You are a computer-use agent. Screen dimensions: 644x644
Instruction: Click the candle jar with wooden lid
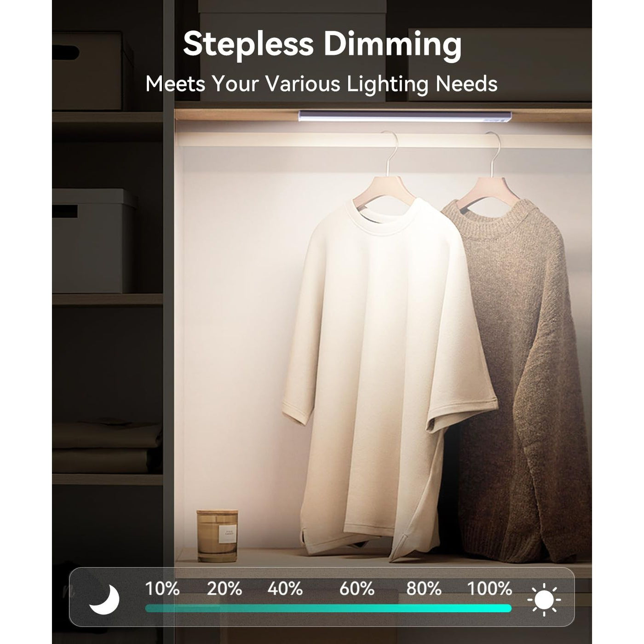coord(217,535)
